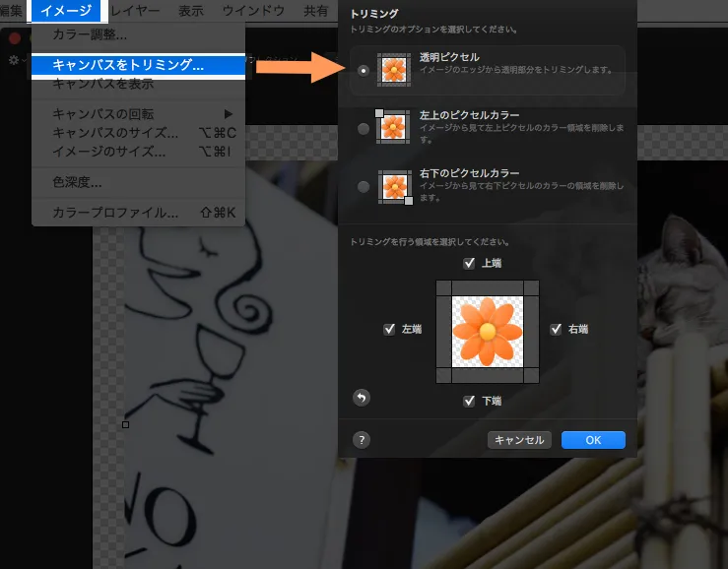Choose 色深度... menu entry
This screenshot has height=569, width=728.
tap(138, 182)
